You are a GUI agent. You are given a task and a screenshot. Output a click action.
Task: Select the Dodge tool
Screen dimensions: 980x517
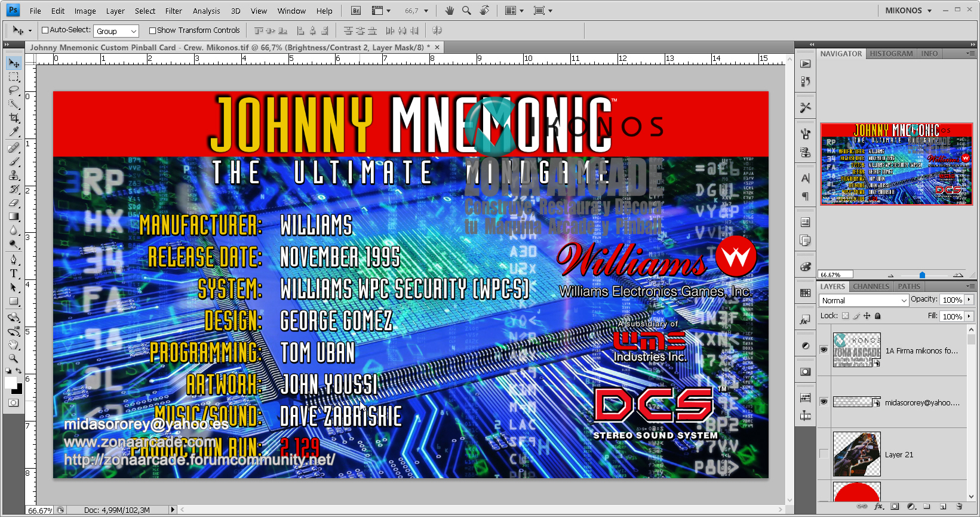(14, 244)
